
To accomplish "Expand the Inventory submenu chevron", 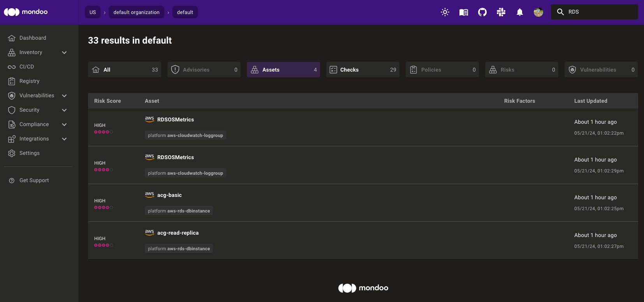I will [64, 53].
